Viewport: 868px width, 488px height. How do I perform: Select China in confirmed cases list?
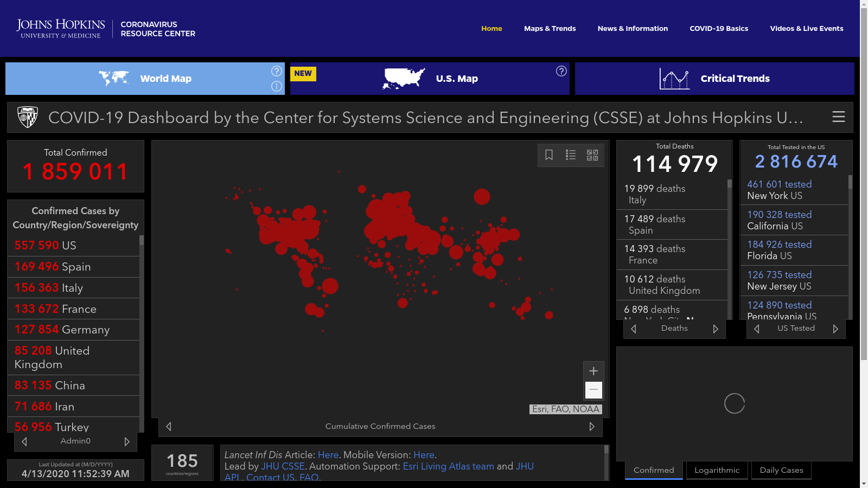click(x=73, y=386)
